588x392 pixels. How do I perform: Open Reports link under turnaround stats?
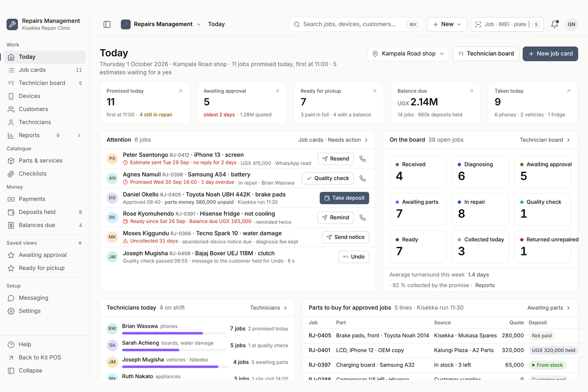pyautogui.click(x=485, y=285)
